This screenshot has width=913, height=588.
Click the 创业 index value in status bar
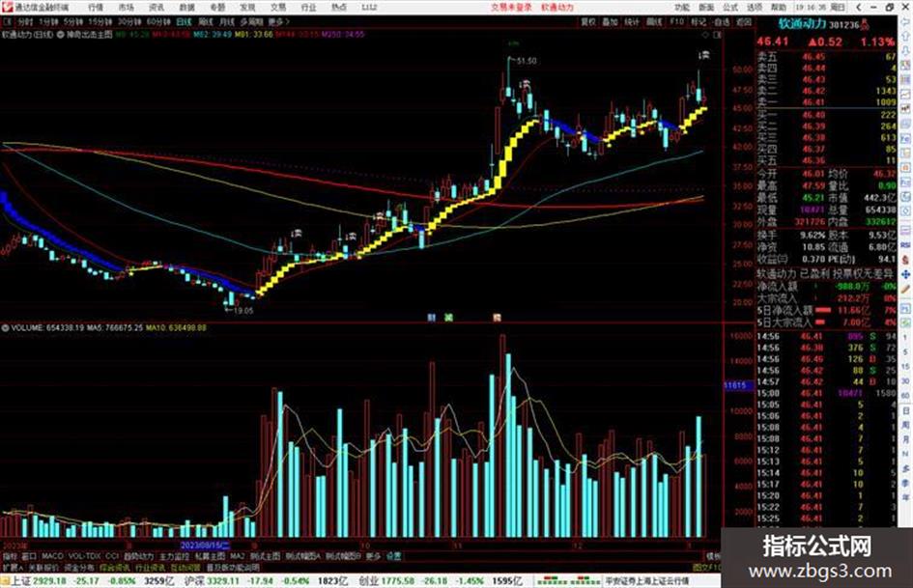click(397, 581)
